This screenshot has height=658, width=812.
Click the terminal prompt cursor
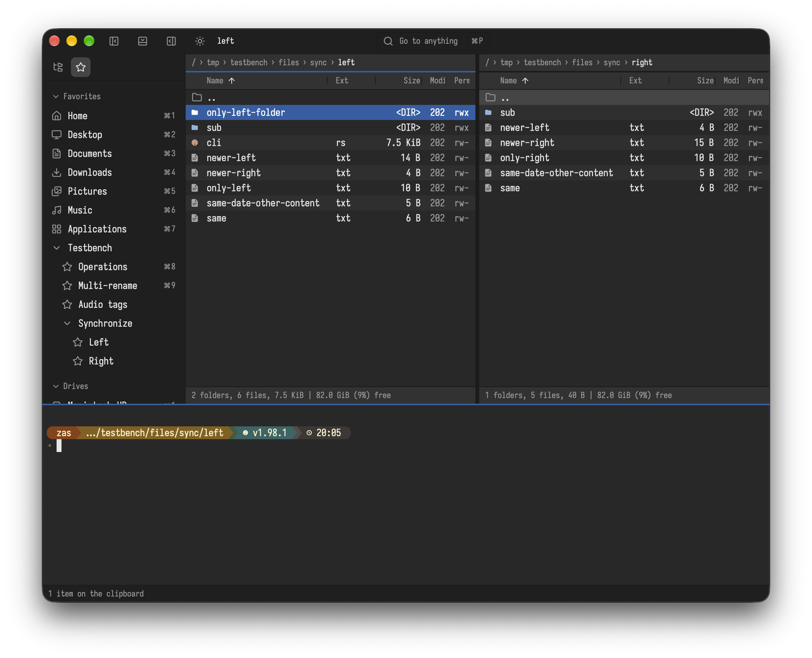tap(59, 446)
